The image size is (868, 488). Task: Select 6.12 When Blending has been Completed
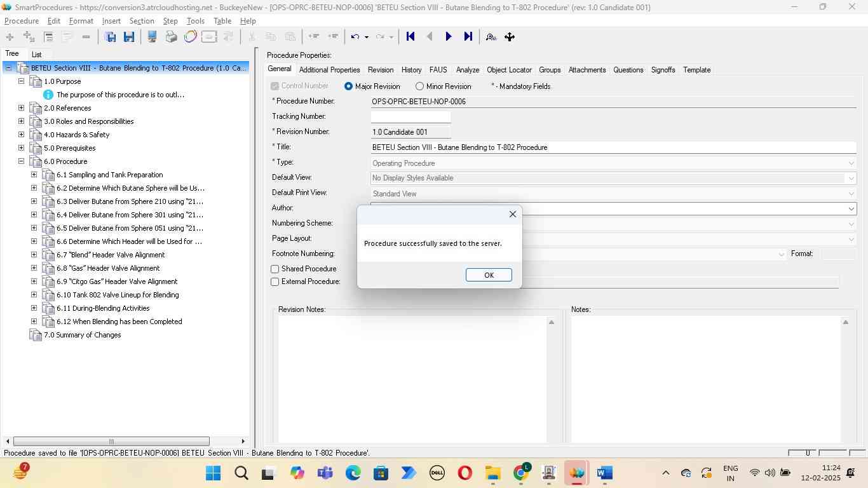tap(119, 322)
